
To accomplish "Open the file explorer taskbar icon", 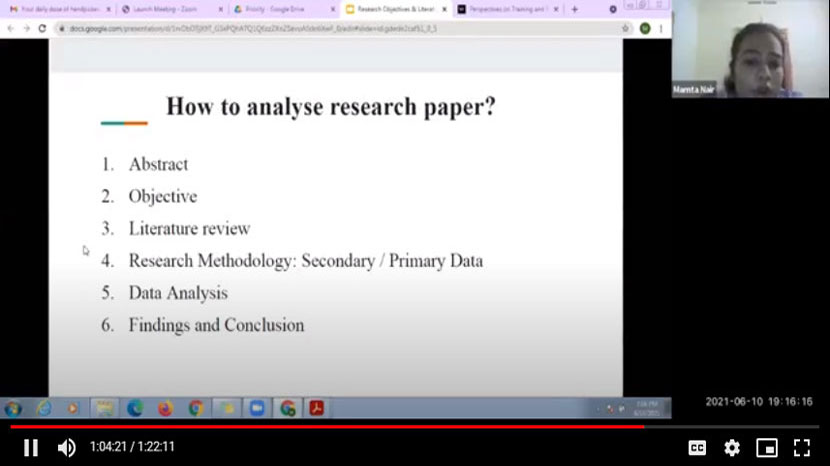I will point(104,408).
